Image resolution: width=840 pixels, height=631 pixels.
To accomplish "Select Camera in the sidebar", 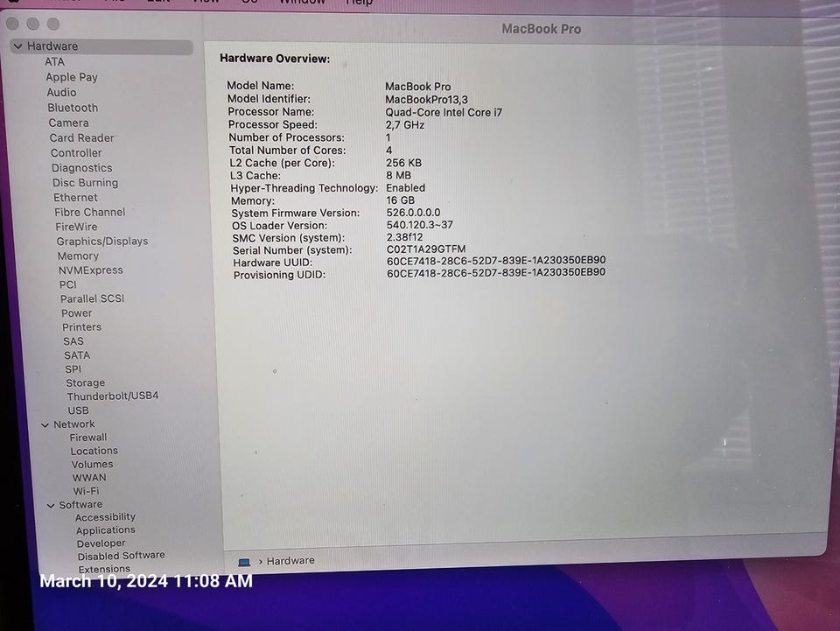I will pyautogui.click(x=68, y=123).
